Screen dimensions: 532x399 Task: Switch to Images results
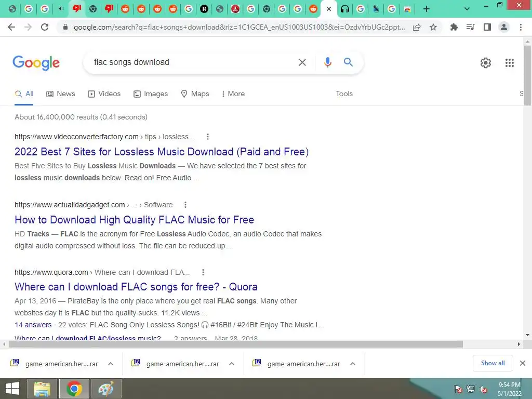click(151, 94)
